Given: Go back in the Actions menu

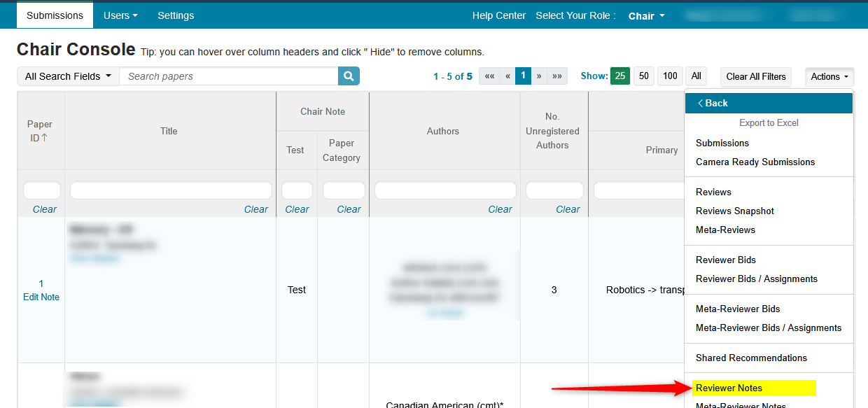Looking at the screenshot, I should 713,103.
